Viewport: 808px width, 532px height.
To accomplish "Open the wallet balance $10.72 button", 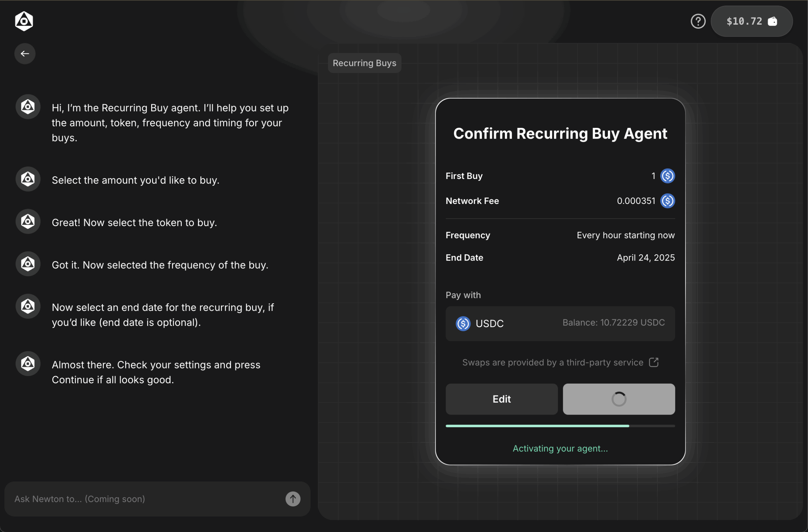I will tap(751, 21).
